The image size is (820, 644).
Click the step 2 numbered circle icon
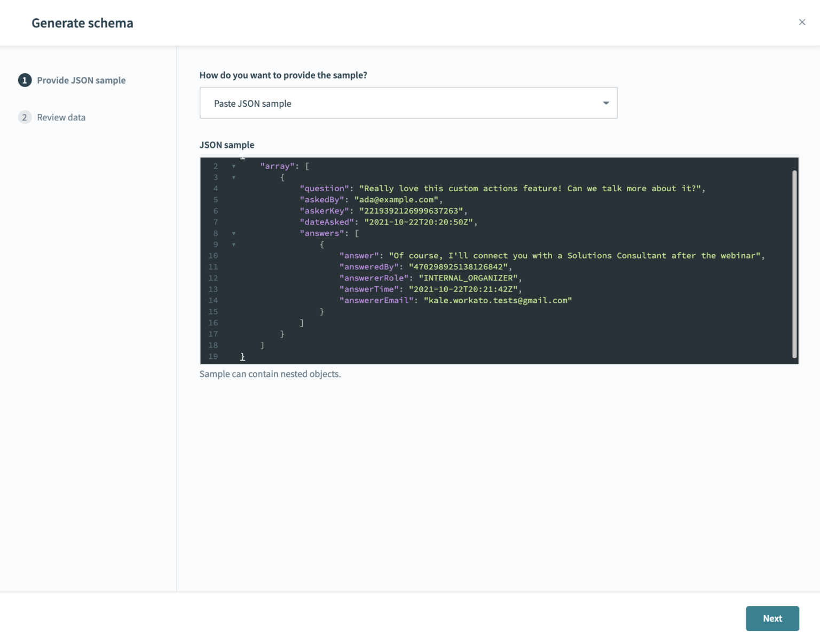[x=25, y=117]
